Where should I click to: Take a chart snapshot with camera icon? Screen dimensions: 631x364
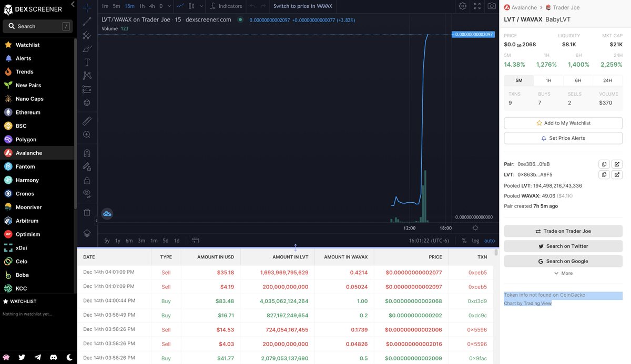click(492, 6)
